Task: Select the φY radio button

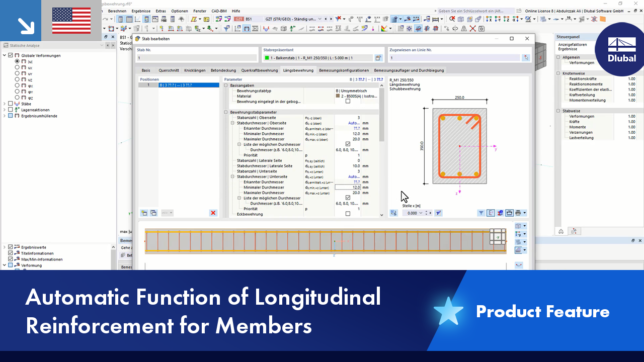Action: click(x=17, y=92)
